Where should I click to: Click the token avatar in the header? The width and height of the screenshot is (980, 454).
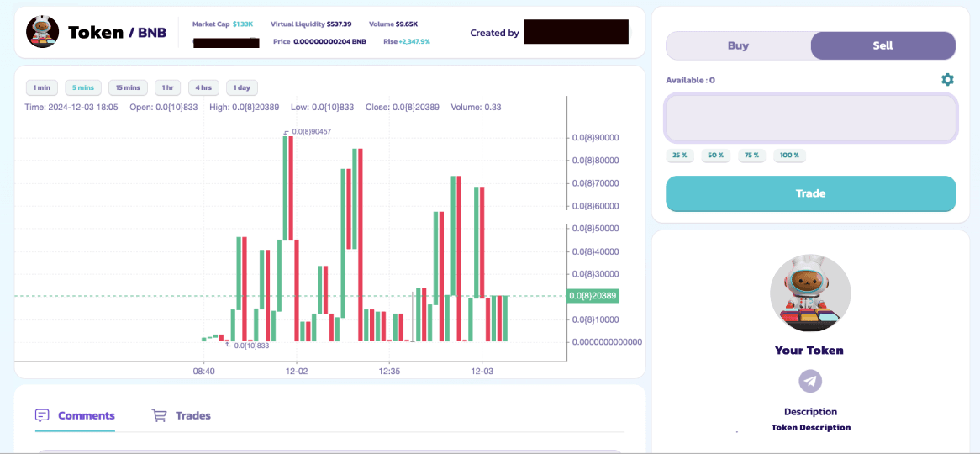[42, 32]
